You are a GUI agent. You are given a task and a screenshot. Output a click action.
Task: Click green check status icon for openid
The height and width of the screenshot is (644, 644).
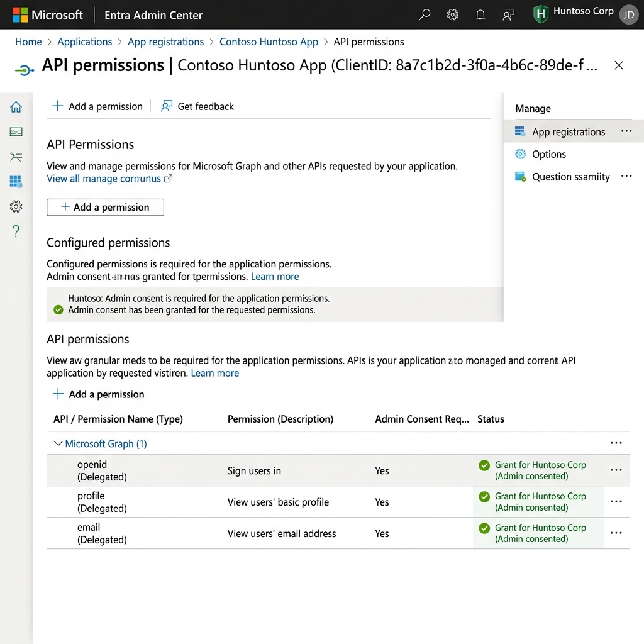point(484,465)
